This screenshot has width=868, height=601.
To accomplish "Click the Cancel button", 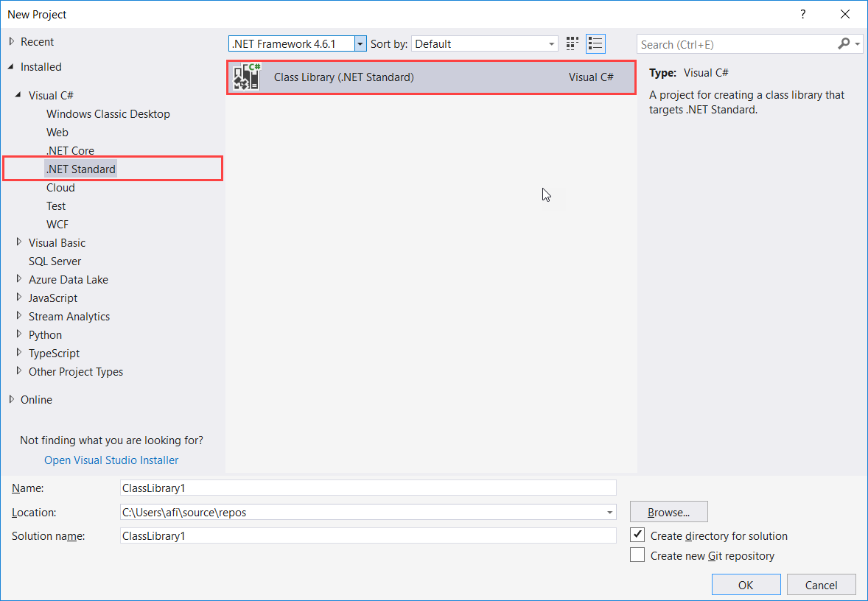I will point(821,585).
